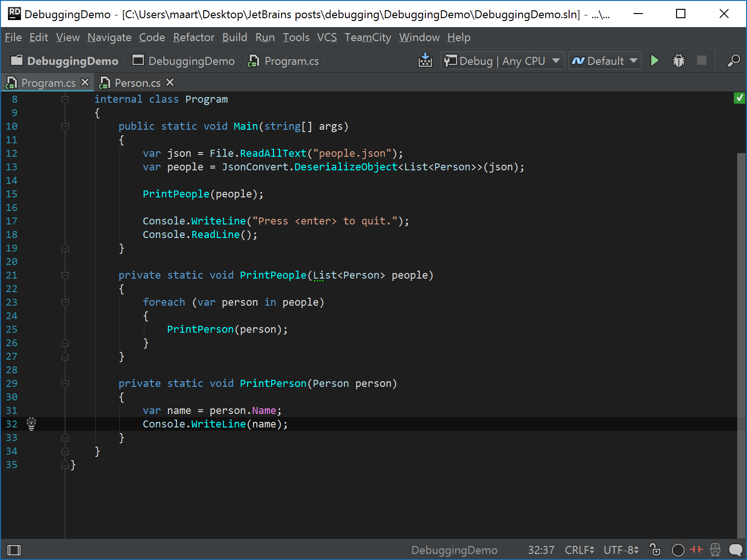The width and height of the screenshot is (747, 560).
Task: Collapse PrintPeople method fold on line 21
Action: [x=65, y=275]
